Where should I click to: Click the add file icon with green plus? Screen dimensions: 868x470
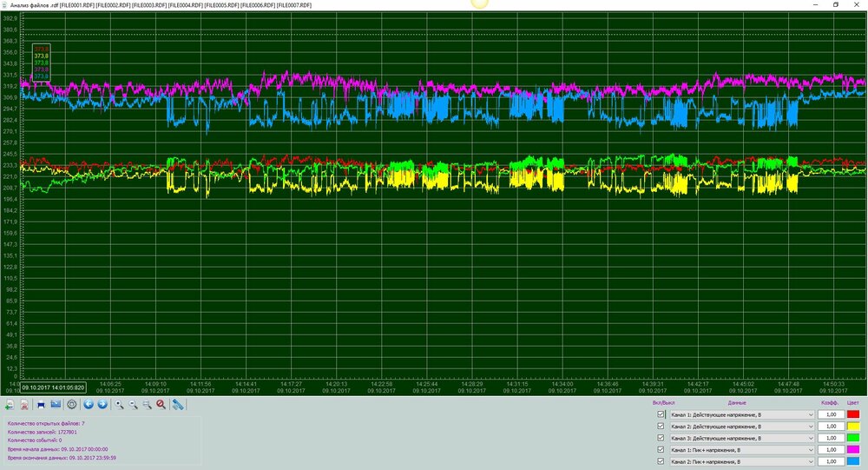pyautogui.click(x=9, y=404)
